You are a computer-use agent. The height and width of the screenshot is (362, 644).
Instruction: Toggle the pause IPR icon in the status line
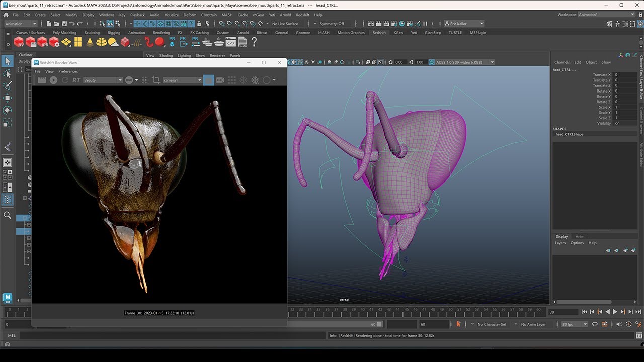425,24
